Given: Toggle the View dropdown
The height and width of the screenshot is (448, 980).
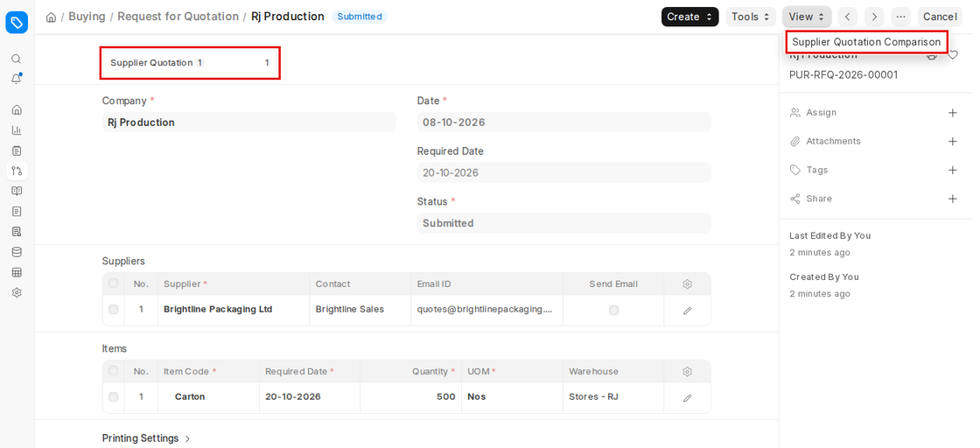Looking at the screenshot, I should (x=807, y=17).
